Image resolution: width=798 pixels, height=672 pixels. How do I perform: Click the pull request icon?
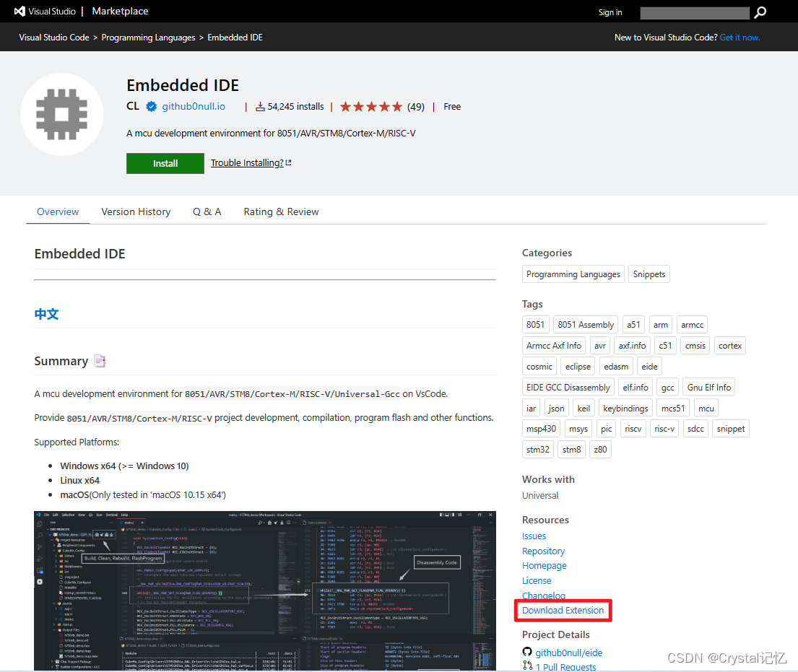click(527, 666)
